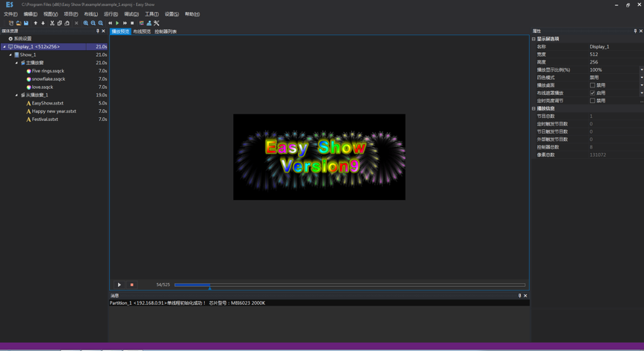Screen dimensions: 644x351
Task: Click the colorful grid toolbar icon
Action: pyautogui.click(x=142, y=23)
